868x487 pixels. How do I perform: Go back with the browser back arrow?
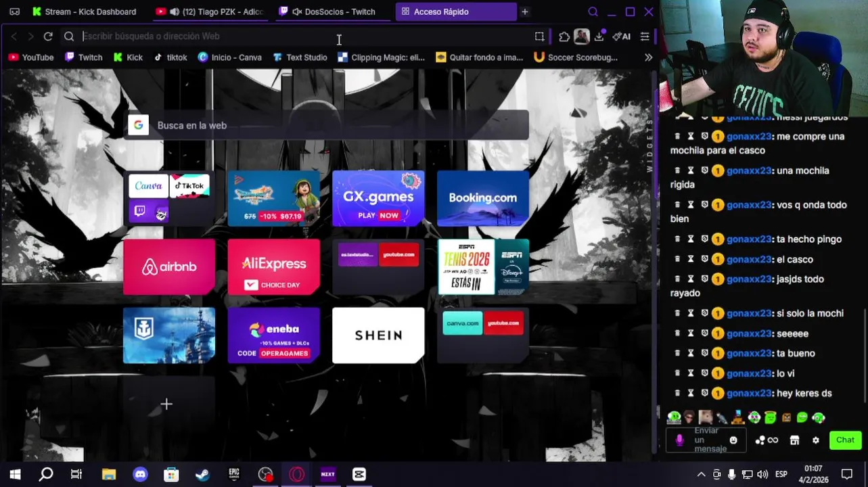14,37
